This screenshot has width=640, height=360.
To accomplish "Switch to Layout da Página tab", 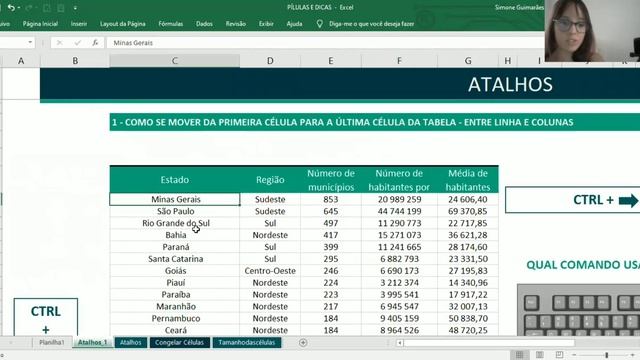I will coord(122,24).
